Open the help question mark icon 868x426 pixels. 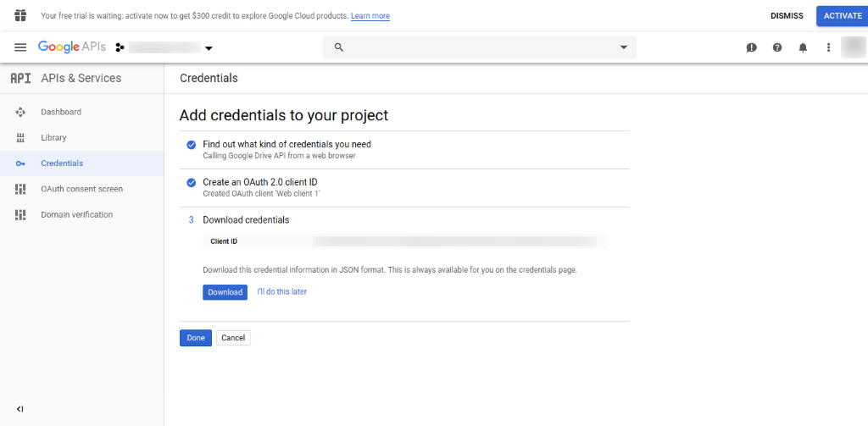click(x=777, y=47)
